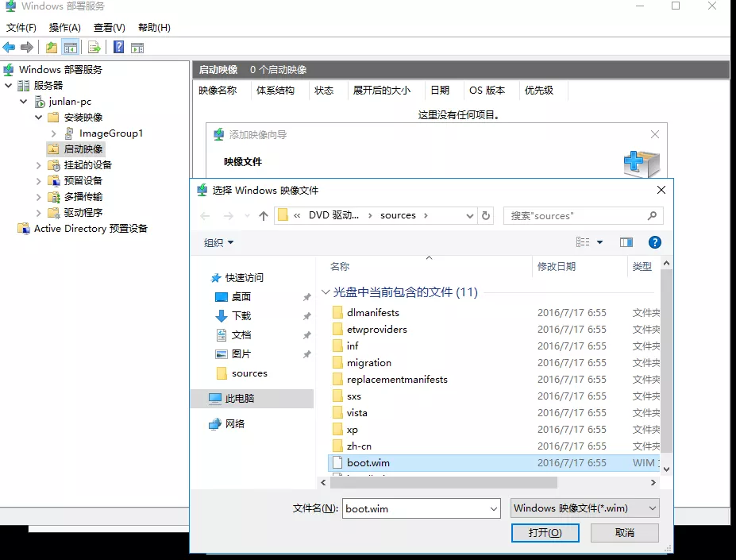Viewport: 736px width, 560px height.
Task: Refresh the sources folder listing
Action: point(487,215)
